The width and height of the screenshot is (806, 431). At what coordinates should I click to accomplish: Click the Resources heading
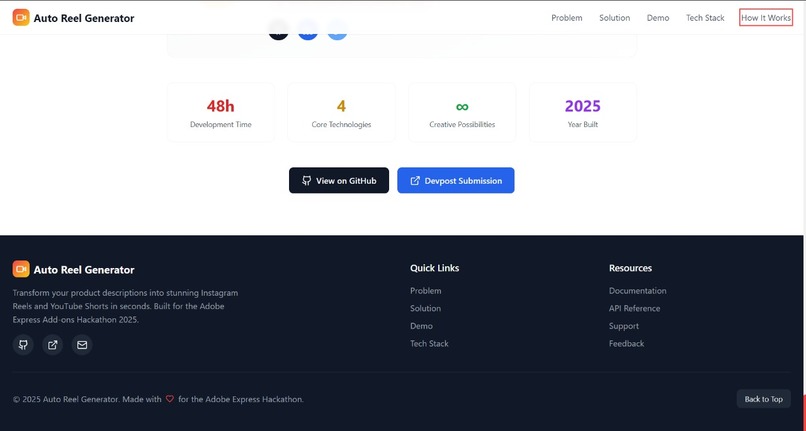[630, 268]
